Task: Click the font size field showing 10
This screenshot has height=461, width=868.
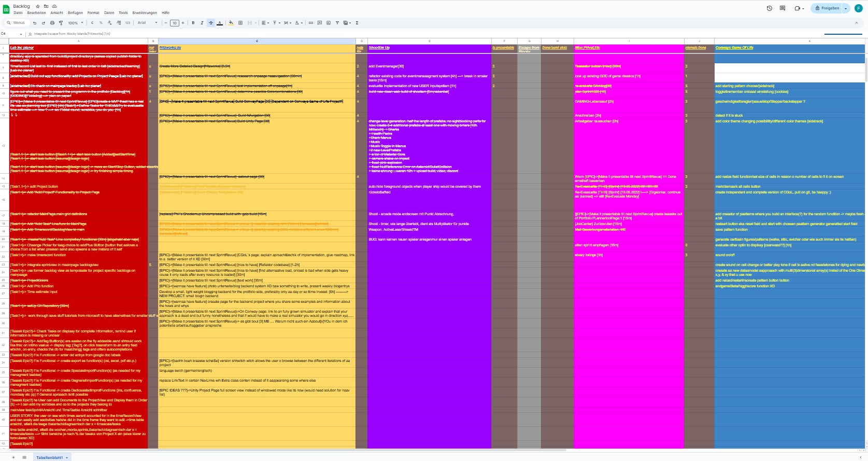Action: 175,23
